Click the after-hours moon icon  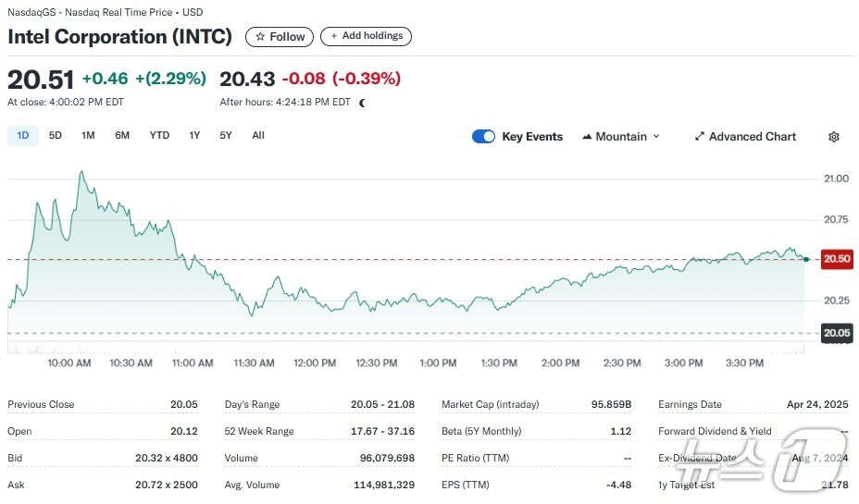pos(362,103)
